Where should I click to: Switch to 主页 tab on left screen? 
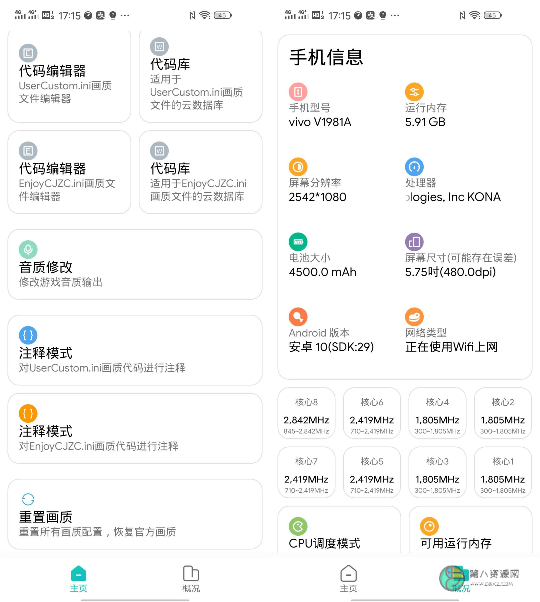78,579
